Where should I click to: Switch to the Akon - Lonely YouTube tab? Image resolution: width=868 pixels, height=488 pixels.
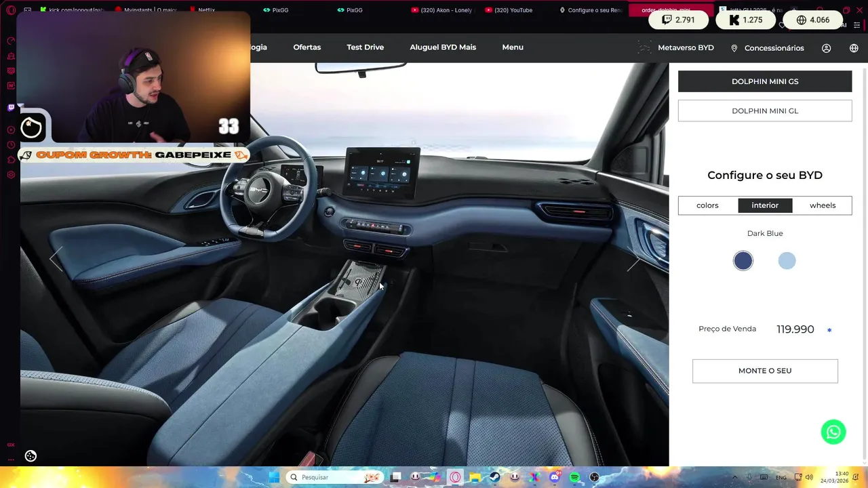[443, 10]
